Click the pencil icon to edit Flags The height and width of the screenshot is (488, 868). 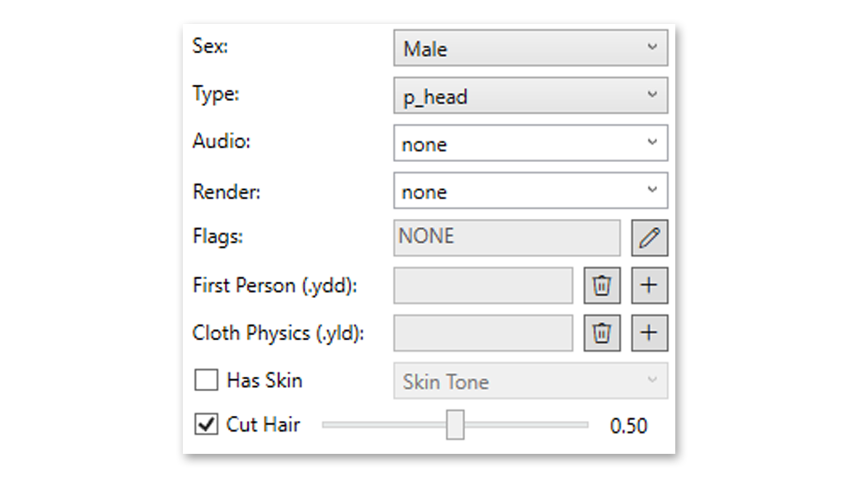pyautogui.click(x=649, y=238)
